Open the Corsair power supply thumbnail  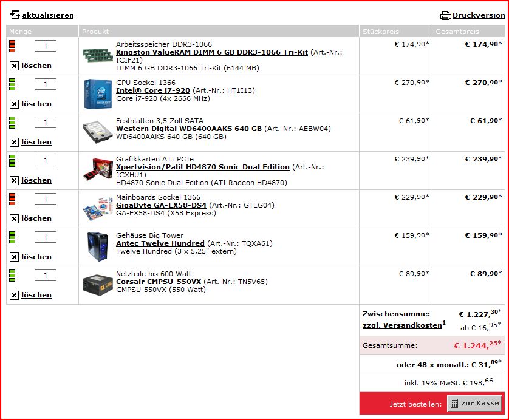97,285
